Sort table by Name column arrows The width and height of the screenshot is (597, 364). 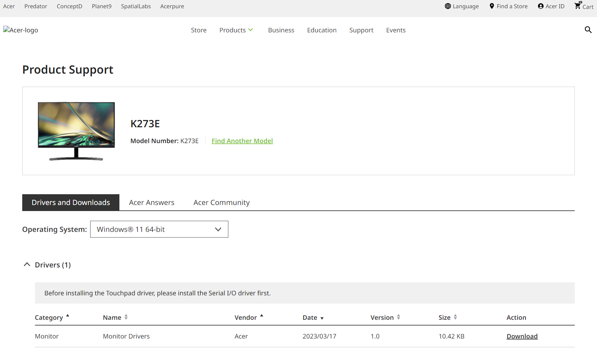[x=126, y=317]
